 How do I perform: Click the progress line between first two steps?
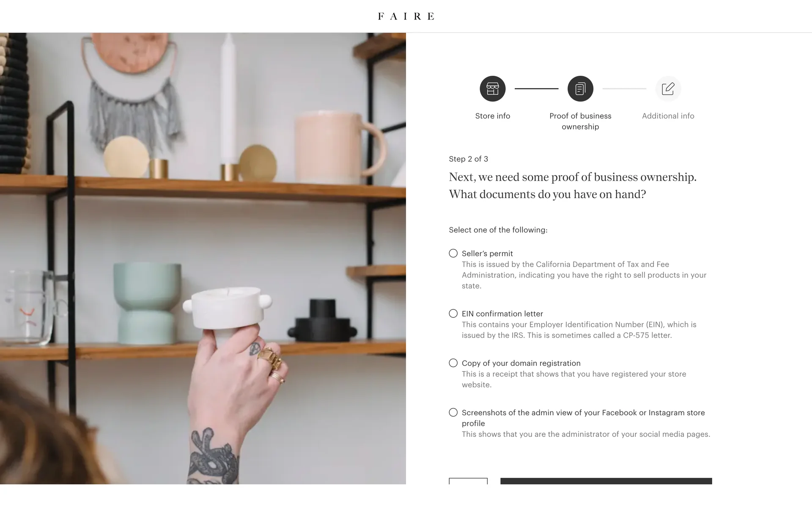click(x=536, y=88)
